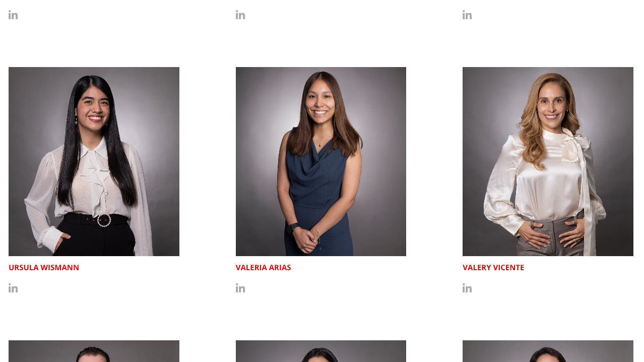Screen dimensions: 644x362
Task: Click the photo of the woman with long black hair
Action: coord(94,161)
